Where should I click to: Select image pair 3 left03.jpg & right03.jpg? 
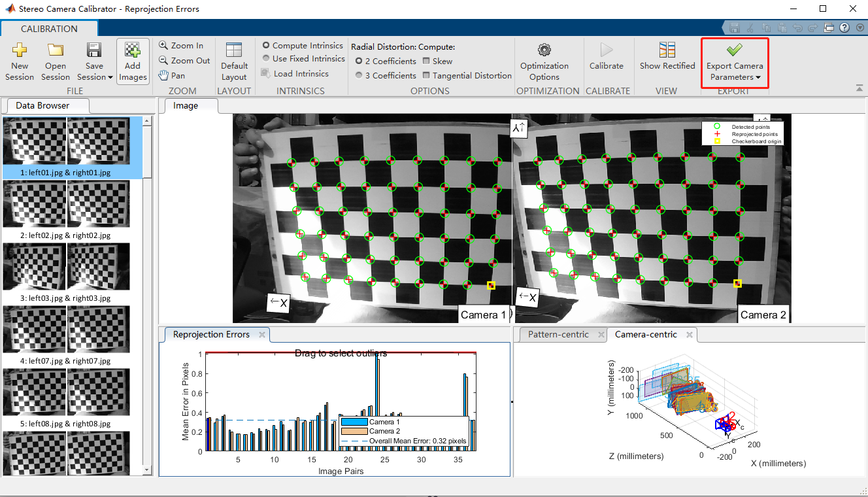(x=73, y=273)
